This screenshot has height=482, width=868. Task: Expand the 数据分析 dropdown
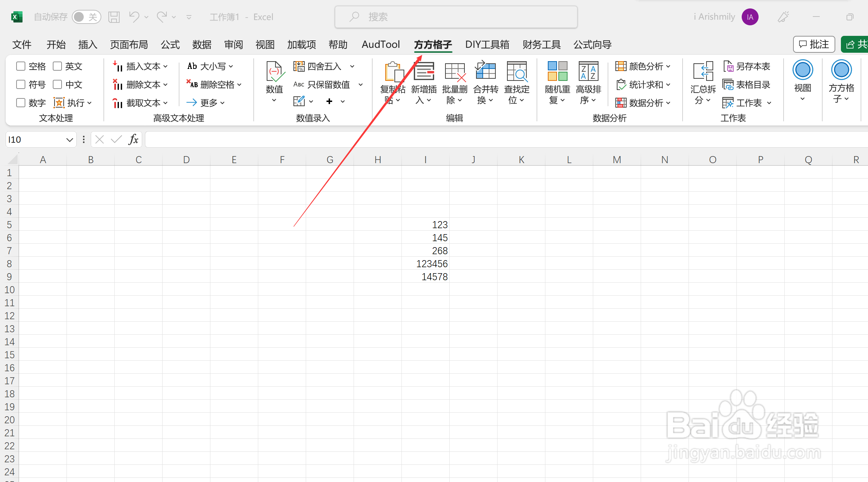pyautogui.click(x=668, y=103)
